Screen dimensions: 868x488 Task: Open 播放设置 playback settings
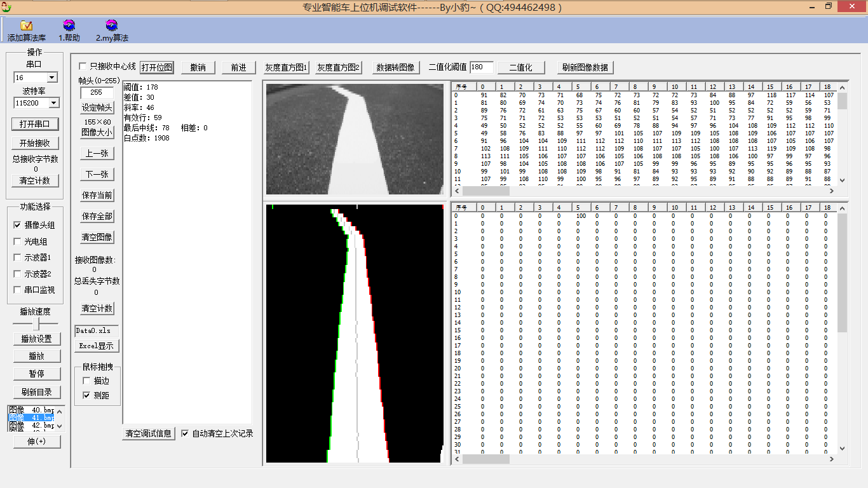pyautogui.click(x=37, y=339)
